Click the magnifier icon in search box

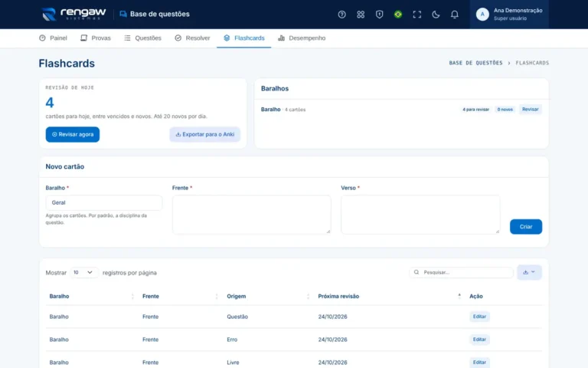click(416, 272)
